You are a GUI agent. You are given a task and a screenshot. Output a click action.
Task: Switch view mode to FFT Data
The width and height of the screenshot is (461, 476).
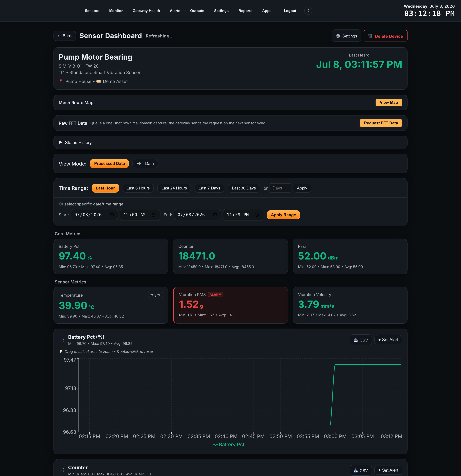[145, 163]
